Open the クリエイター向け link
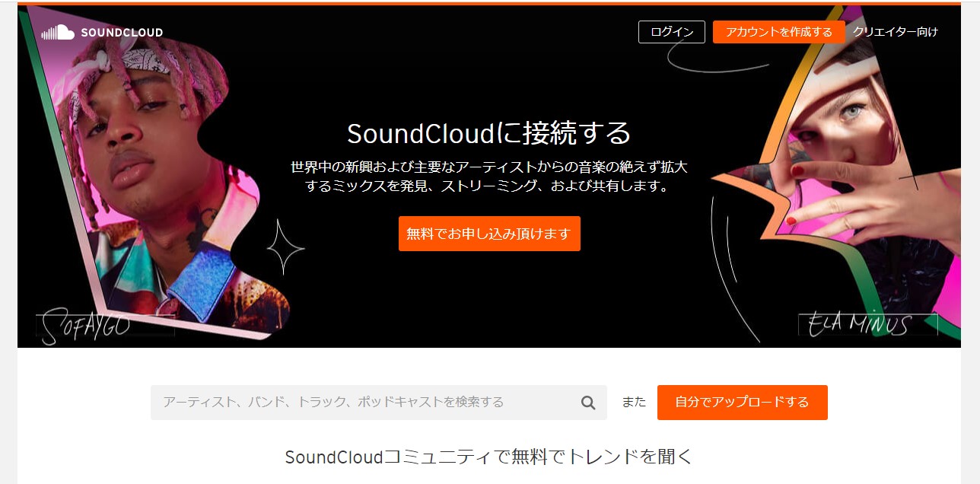Image resolution: width=980 pixels, height=484 pixels. click(895, 32)
